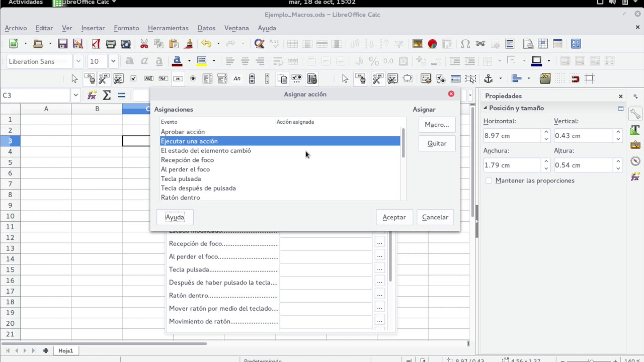Insert a chart from toolbar
This screenshot has width=644, height=362.
(433, 44)
